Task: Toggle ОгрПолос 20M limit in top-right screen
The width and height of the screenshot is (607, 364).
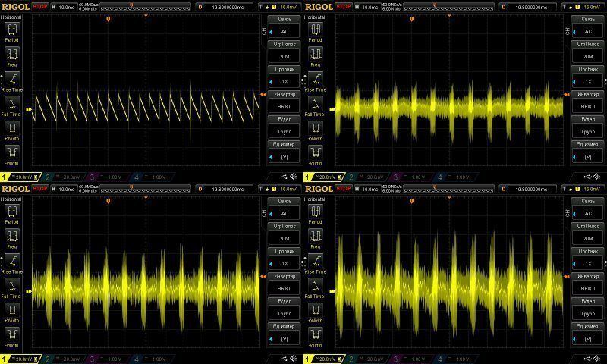Action: 588,51
